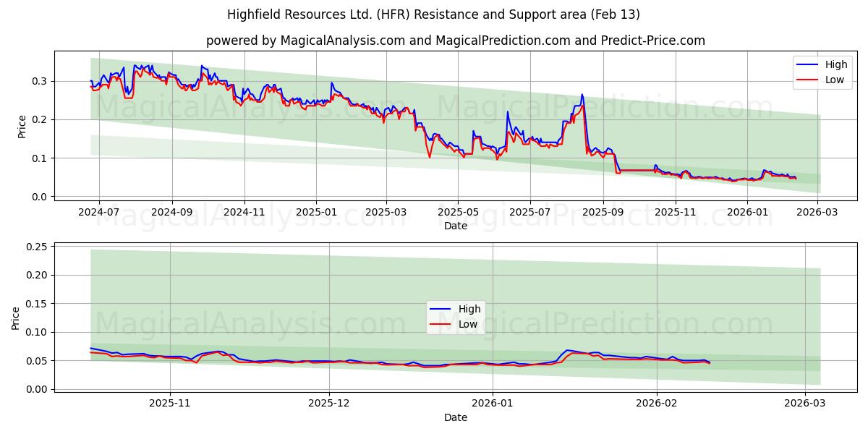Select the '2025-12' x-axis label in bottom chart
This screenshot has height=434, width=868.
tap(330, 404)
